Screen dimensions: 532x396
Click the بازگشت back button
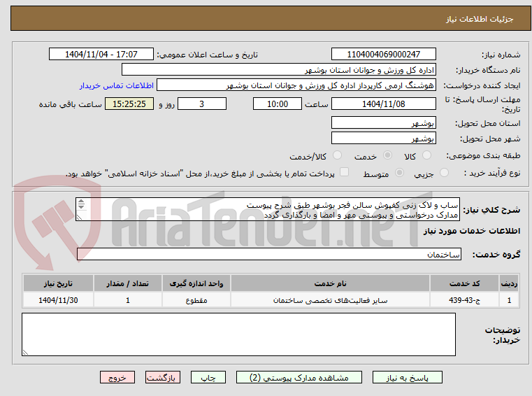click(x=162, y=377)
